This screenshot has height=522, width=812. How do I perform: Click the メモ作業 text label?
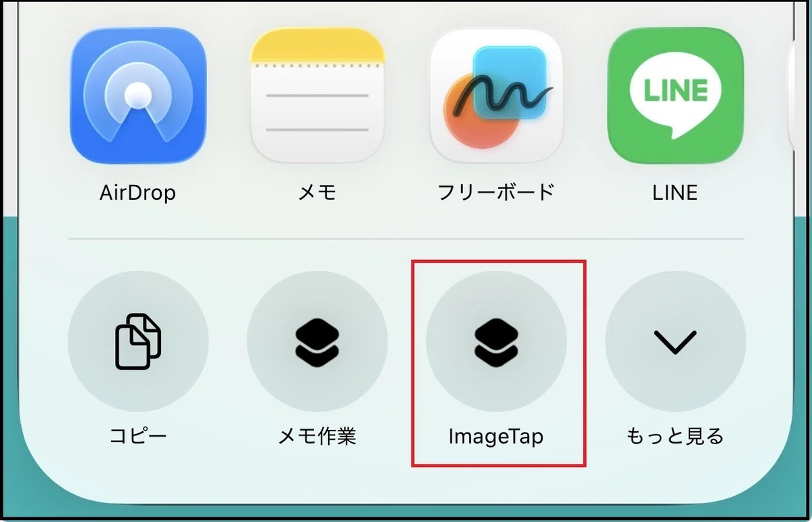click(317, 436)
